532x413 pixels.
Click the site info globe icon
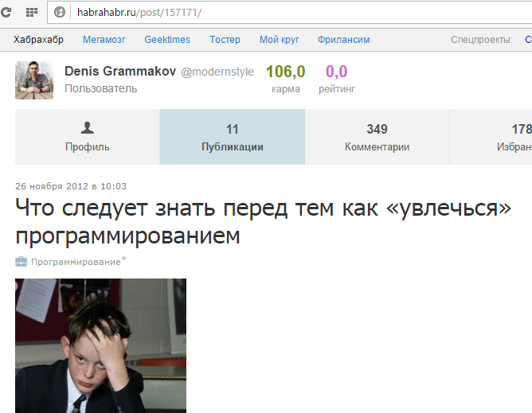[x=60, y=13]
